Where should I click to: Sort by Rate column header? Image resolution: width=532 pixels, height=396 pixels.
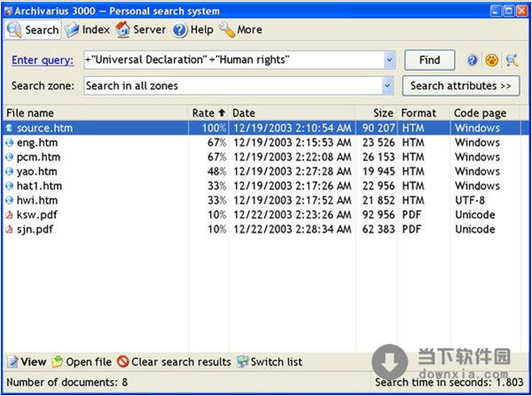point(208,113)
